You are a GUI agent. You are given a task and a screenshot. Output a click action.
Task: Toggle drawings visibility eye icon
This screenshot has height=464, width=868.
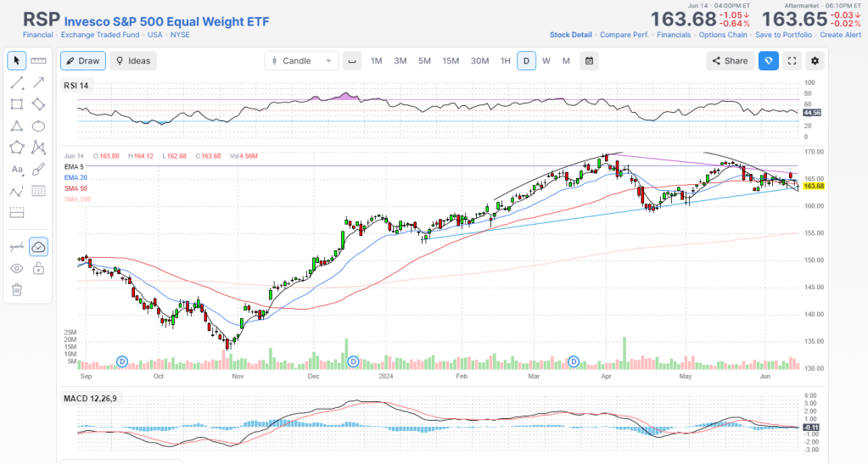[x=16, y=269]
